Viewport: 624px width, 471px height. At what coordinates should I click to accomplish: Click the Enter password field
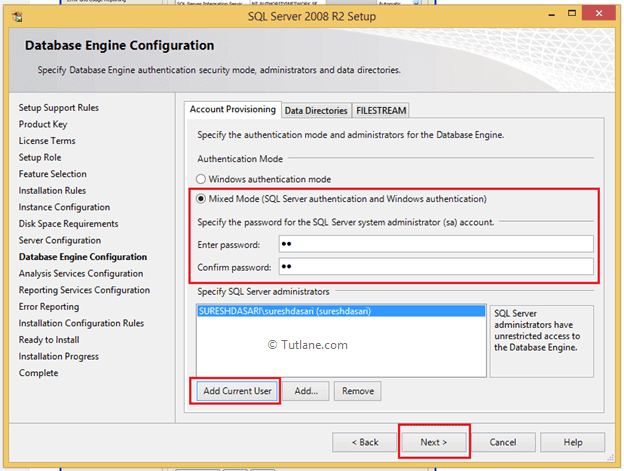(x=436, y=244)
